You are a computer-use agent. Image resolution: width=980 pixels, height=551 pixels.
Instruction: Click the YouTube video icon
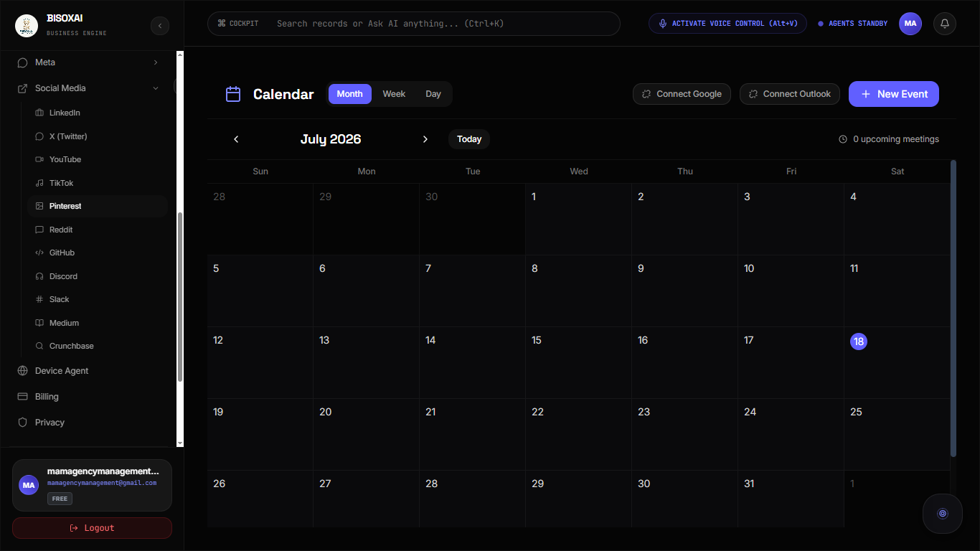point(39,159)
